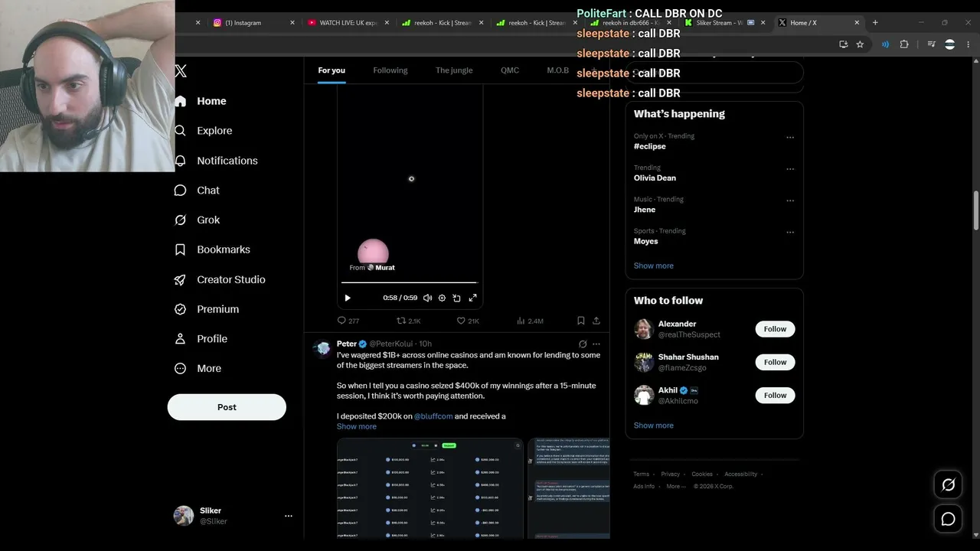Open the floating Grok button
The image size is (980, 551).
coord(948,484)
